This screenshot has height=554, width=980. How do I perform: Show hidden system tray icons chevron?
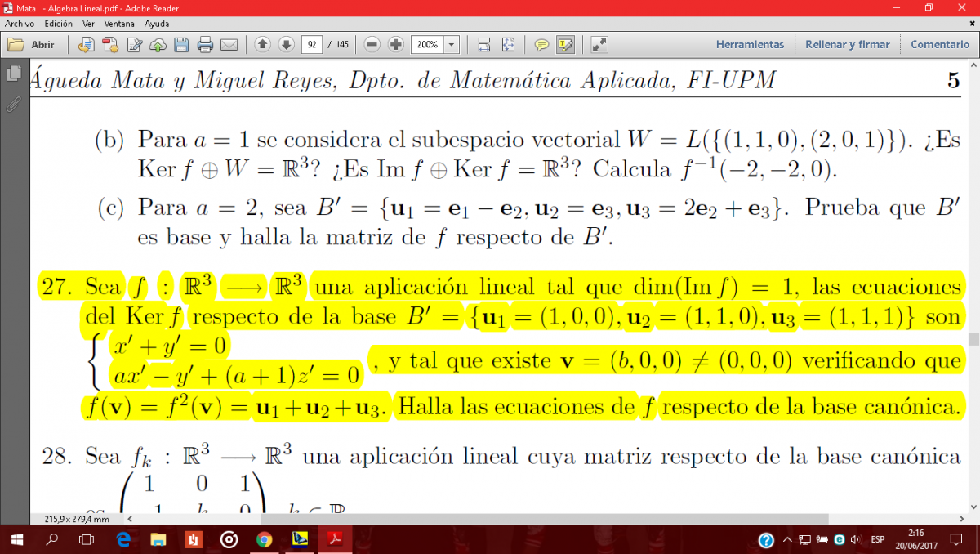[x=787, y=540]
